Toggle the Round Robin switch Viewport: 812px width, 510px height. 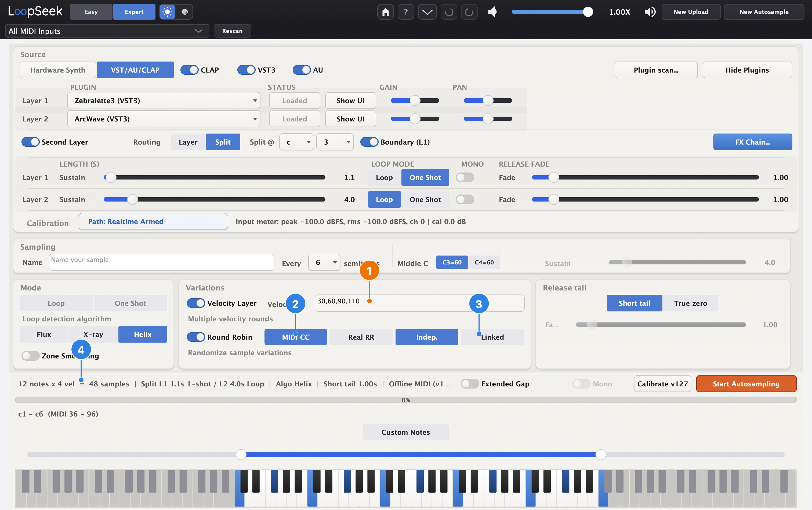tap(196, 337)
